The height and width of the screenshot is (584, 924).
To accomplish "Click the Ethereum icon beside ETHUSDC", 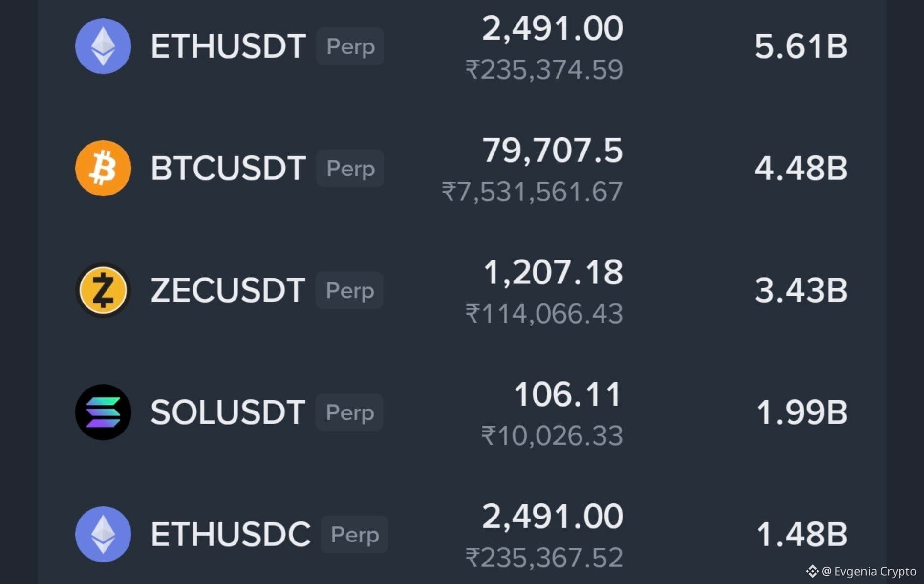I will (x=103, y=534).
